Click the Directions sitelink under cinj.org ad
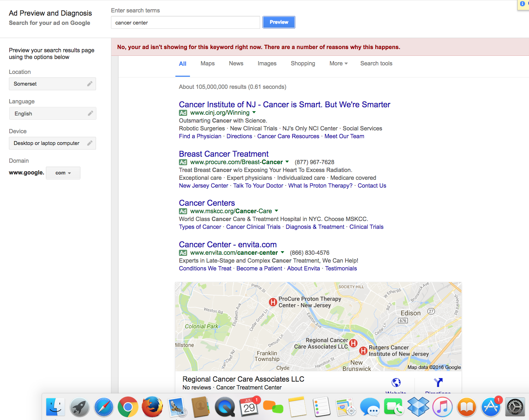 239,136
